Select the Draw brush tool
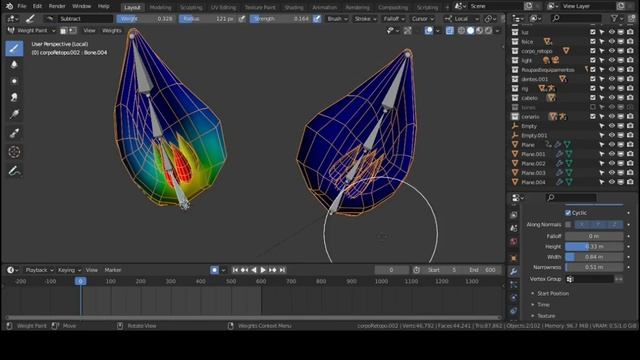Screen dimensions: 640x360 pos(14,49)
